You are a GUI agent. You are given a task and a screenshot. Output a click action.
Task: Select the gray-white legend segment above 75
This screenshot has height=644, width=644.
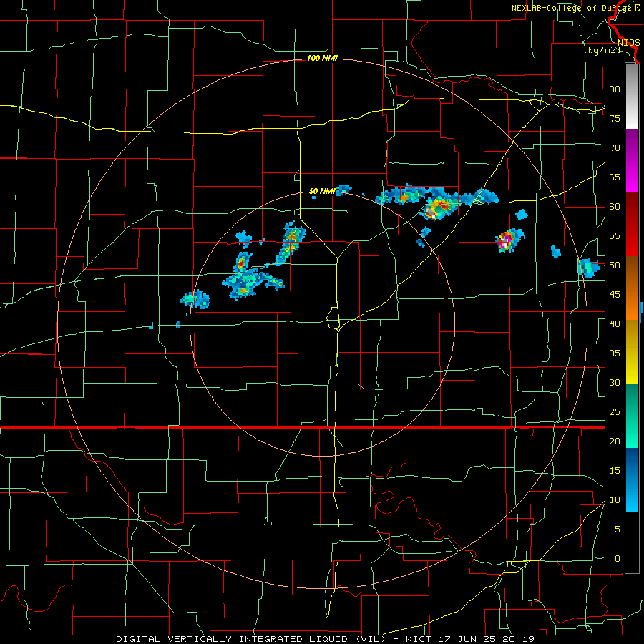tap(632, 96)
